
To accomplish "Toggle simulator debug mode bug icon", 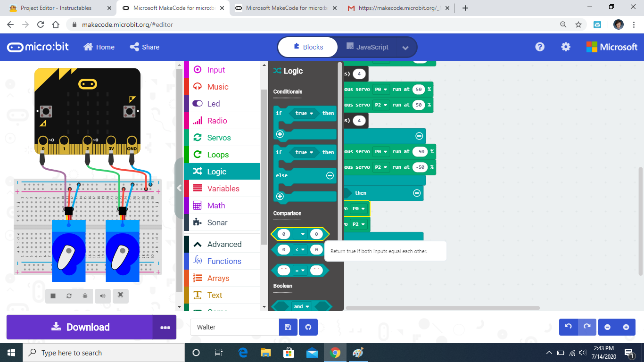I will tap(85, 296).
